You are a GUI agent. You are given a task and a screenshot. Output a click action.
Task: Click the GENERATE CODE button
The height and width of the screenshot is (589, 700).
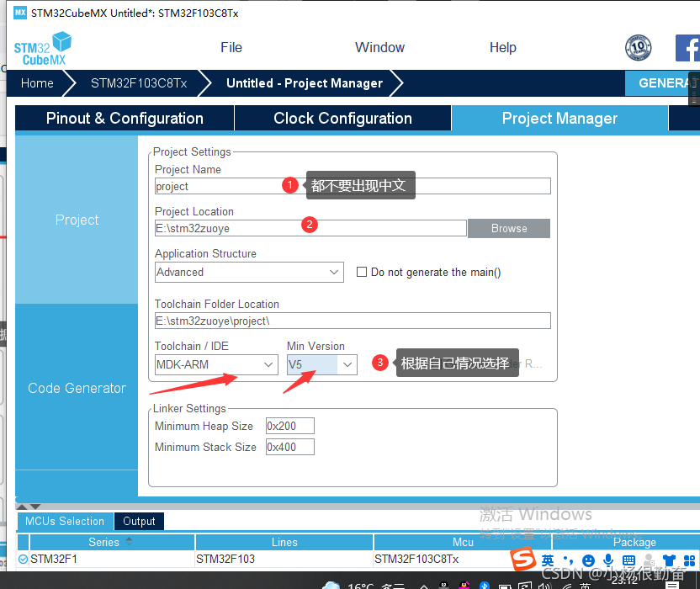click(662, 83)
